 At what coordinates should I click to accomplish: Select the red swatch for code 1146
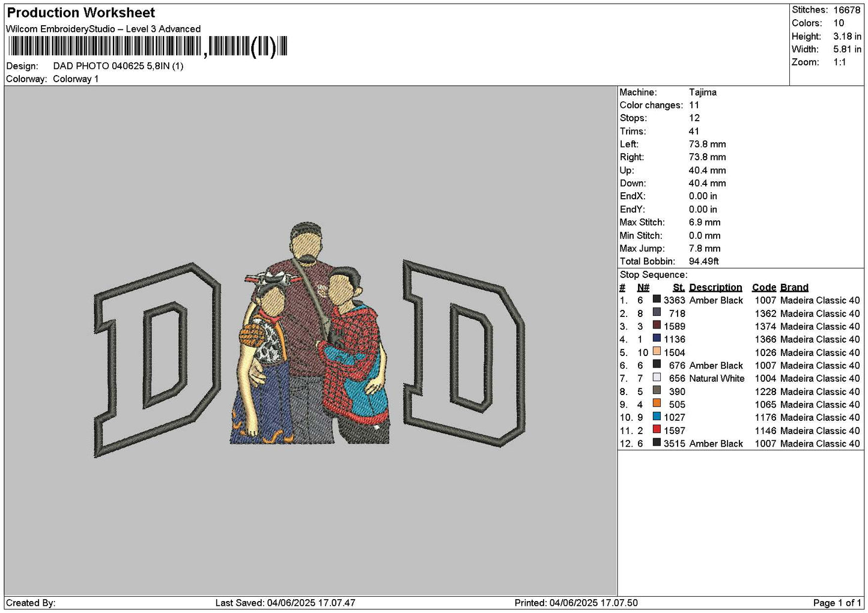click(x=657, y=430)
